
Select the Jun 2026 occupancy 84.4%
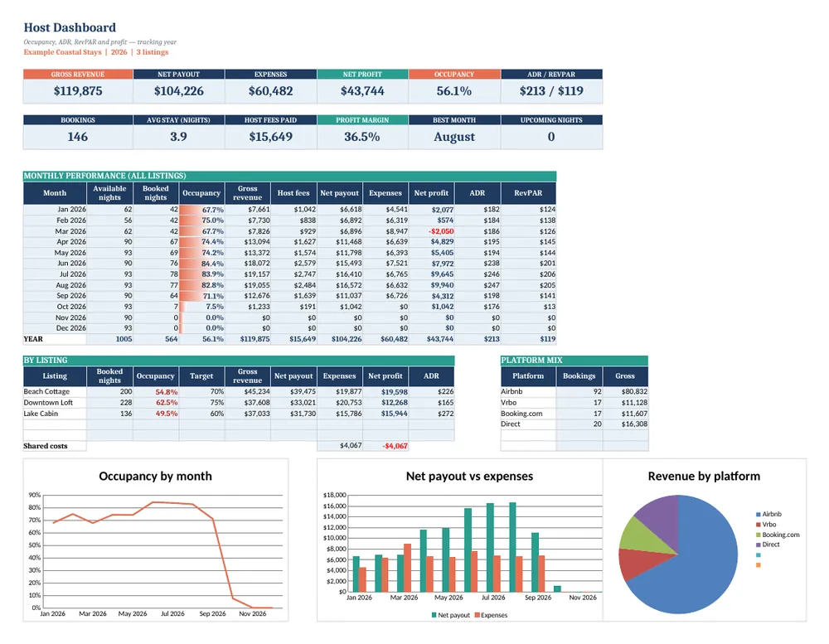pos(212,264)
